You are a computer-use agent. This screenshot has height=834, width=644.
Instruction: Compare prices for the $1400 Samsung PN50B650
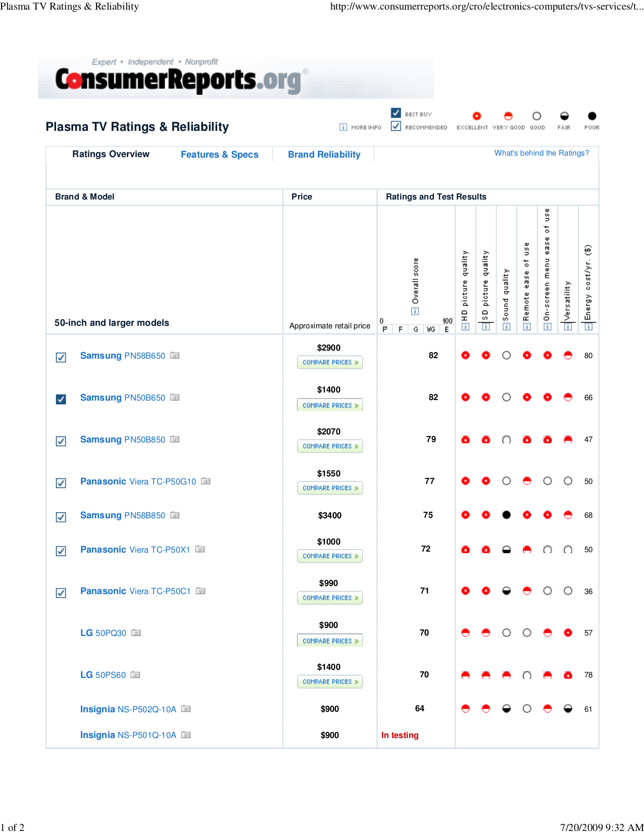pyautogui.click(x=330, y=405)
